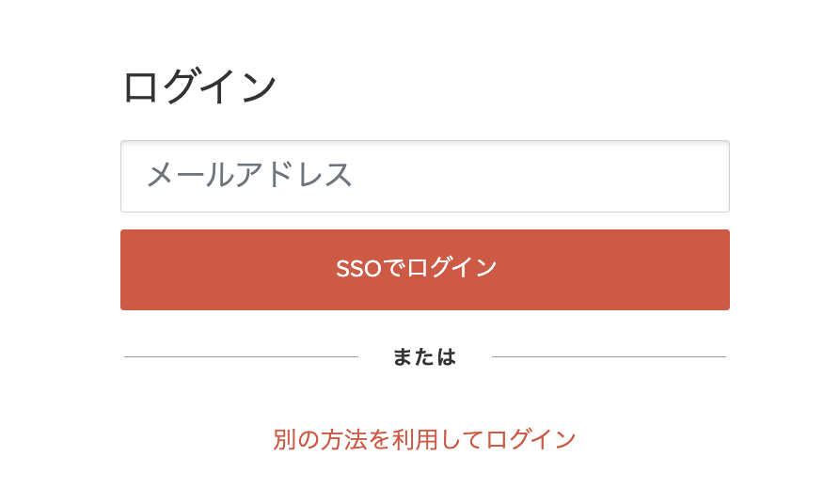The width and height of the screenshot is (839, 504).
Task: Choose login with another method link
Action: [x=424, y=440]
